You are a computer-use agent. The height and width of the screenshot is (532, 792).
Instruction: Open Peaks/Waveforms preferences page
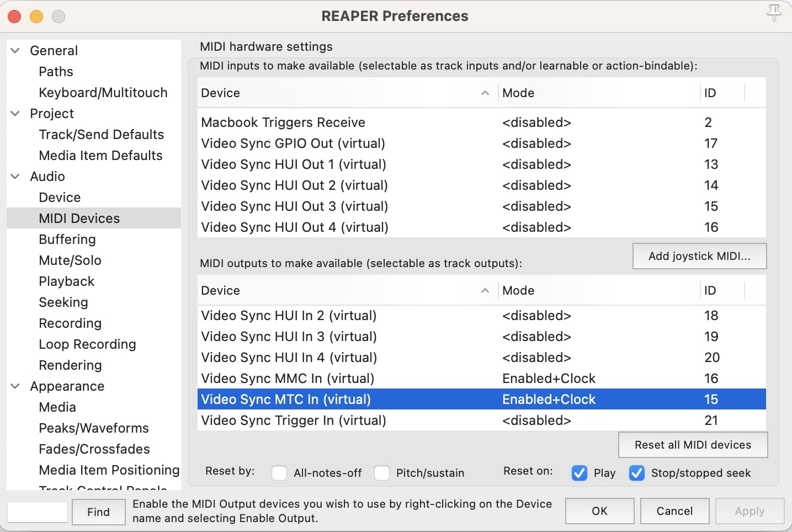(x=94, y=428)
